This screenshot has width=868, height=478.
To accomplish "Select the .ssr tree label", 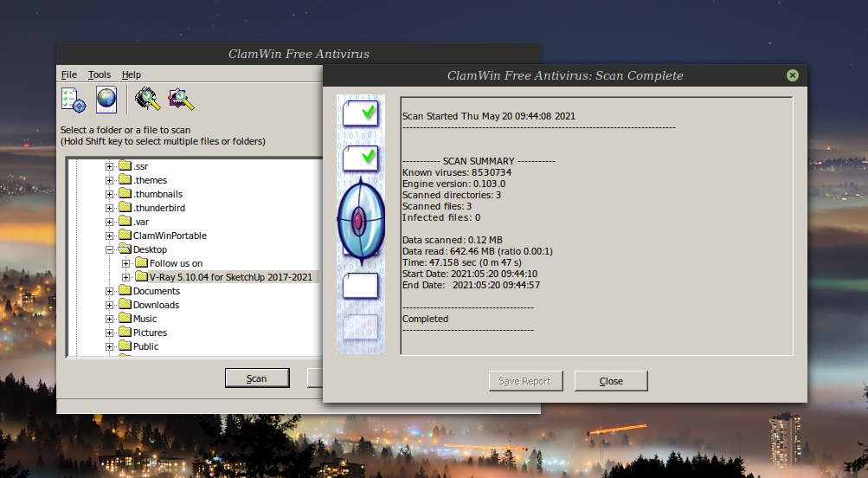I will (140, 166).
